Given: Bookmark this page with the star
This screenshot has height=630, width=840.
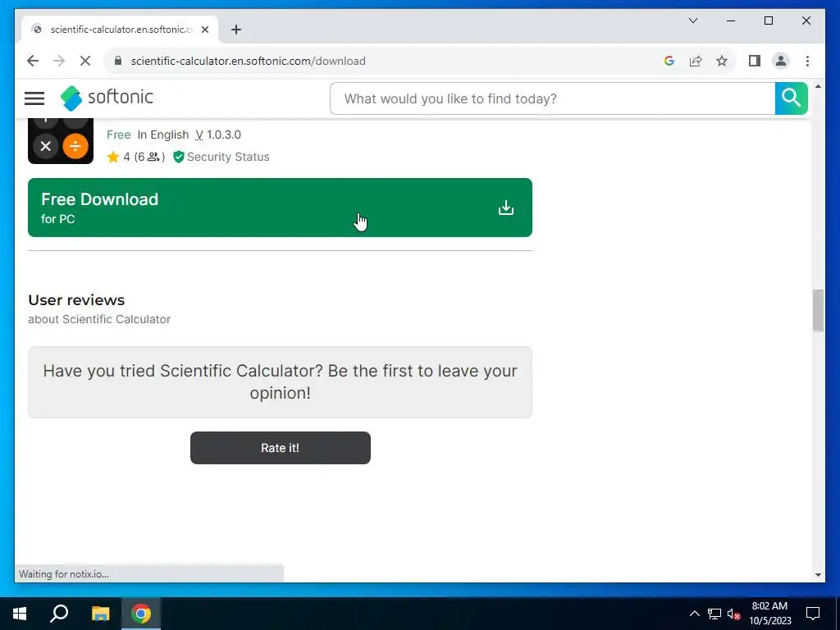Looking at the screenshot, I should tap(722, 61).
